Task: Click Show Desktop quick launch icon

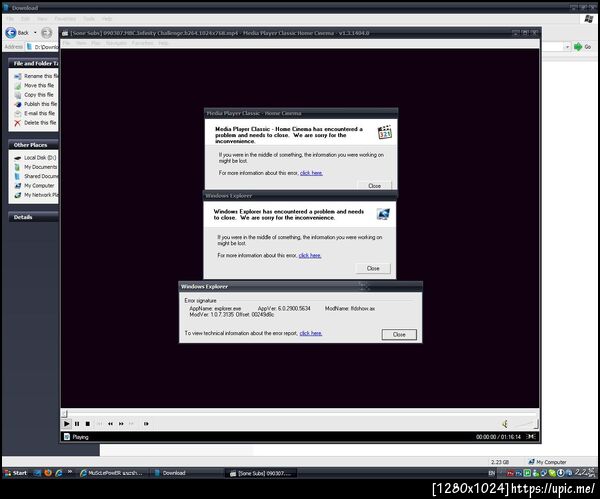Action: click(x=37, y=473)
